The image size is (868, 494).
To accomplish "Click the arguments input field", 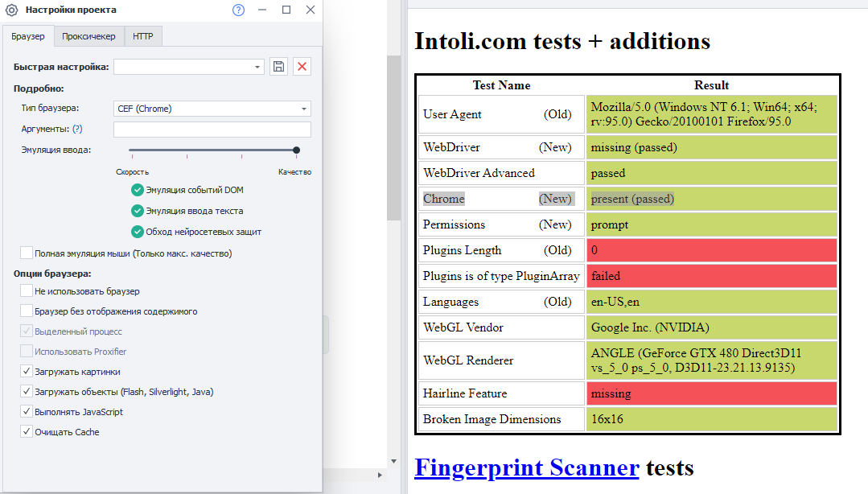I will coord(212,129).
